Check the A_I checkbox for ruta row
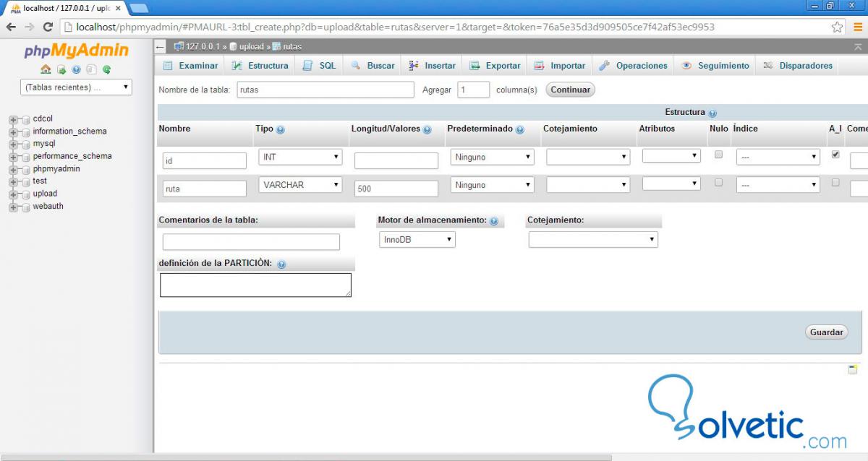This screenshot has width=868, height=461. [835, 183]
